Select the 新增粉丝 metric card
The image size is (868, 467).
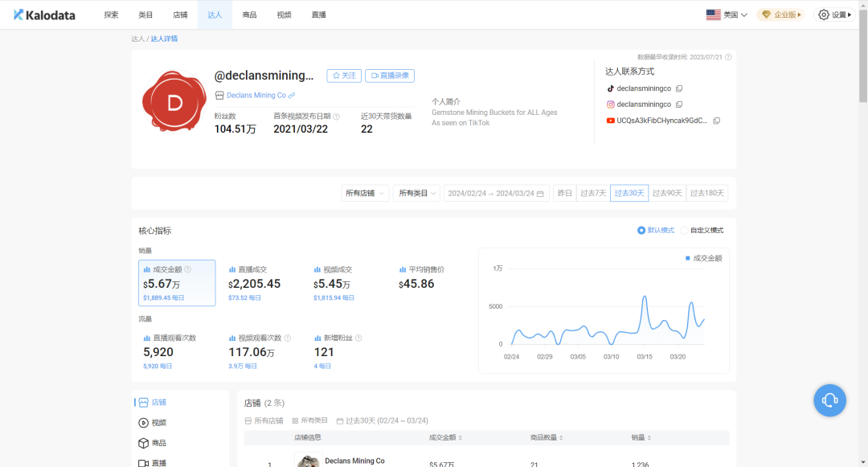(348, 351)
